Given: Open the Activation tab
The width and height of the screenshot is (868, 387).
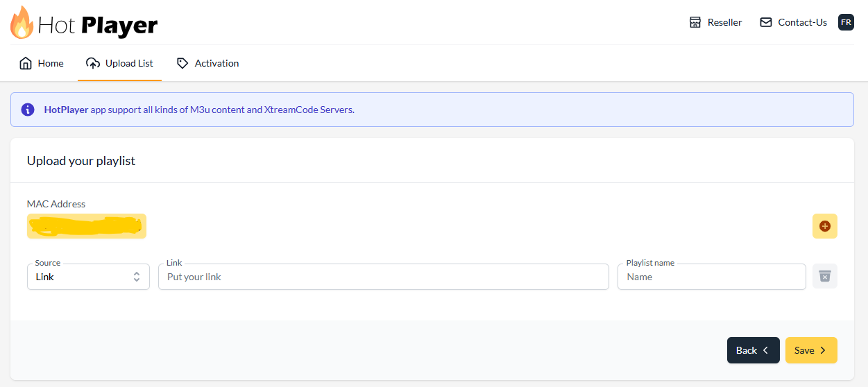Looking at the screenshot, I should tap(207, 63).
